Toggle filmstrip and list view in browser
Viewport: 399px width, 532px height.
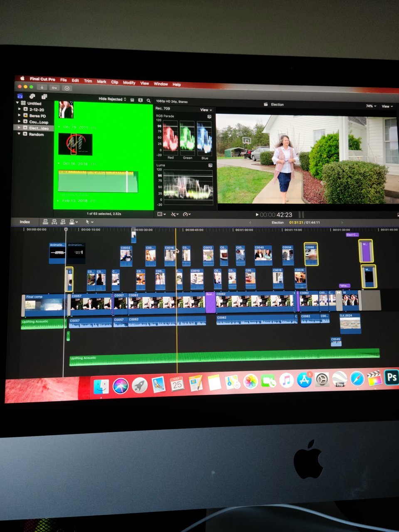(x=140, y=100)
